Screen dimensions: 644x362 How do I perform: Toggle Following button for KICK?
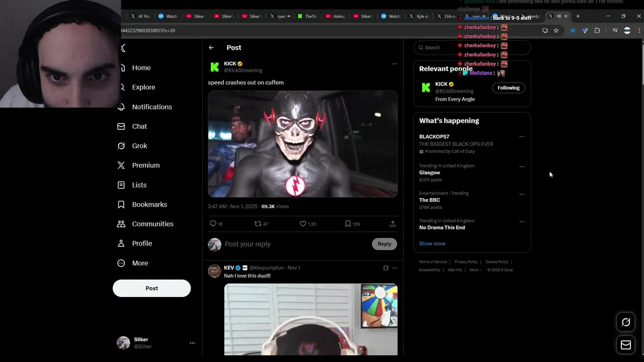pyautogui.click(x=509, y=87)
